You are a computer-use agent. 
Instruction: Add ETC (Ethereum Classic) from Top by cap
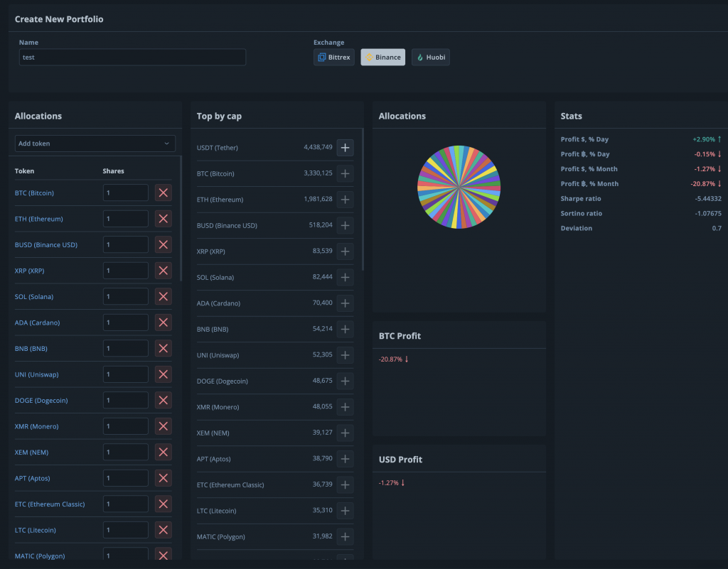click(345, 485)
